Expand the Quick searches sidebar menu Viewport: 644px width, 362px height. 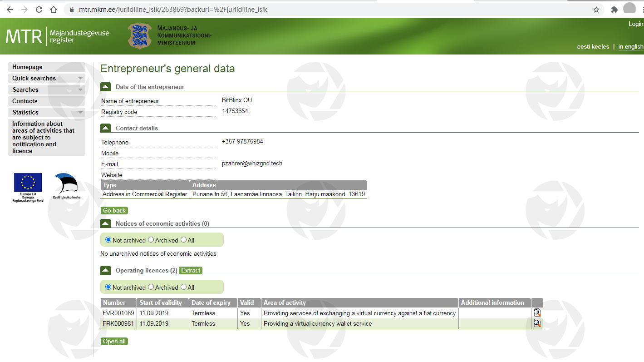46,78
